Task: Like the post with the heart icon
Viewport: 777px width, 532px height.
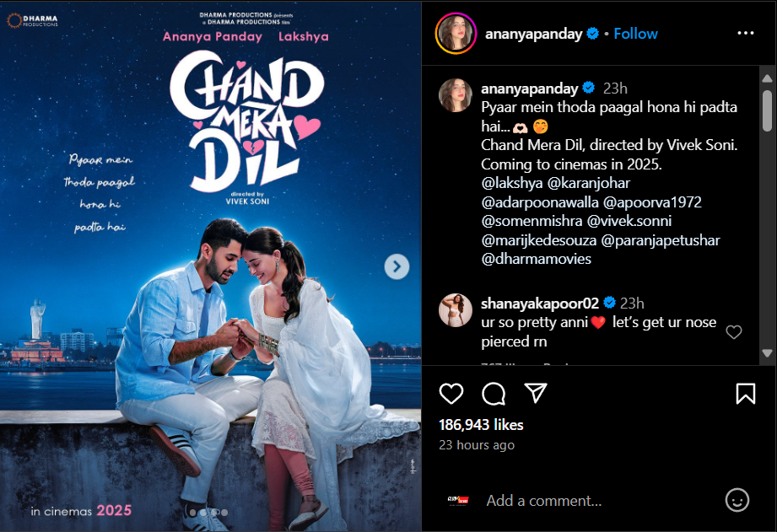Action: (x=451, y=394)
